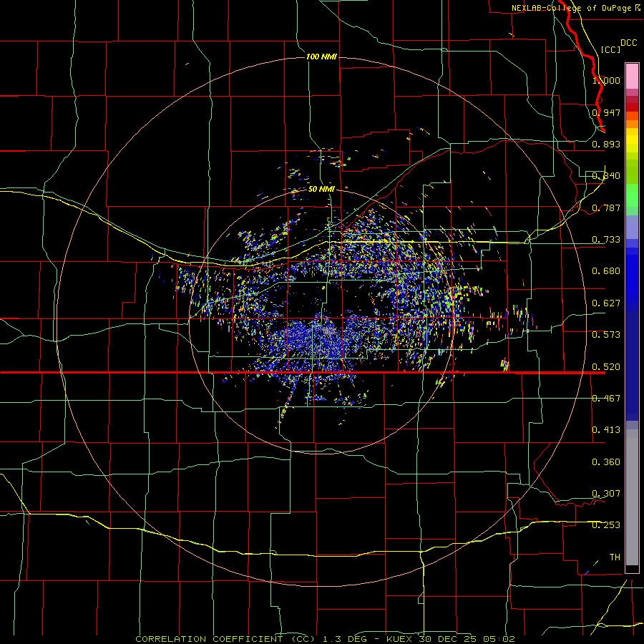Click the 0.573 legend value
Viewport: 644px width, 644px height.
click(606, 335)
